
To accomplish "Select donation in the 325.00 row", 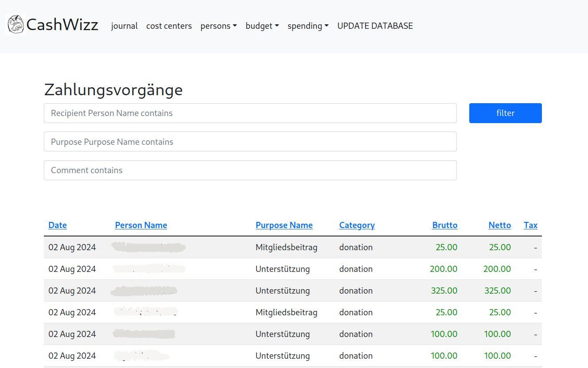I will point(356,291).
